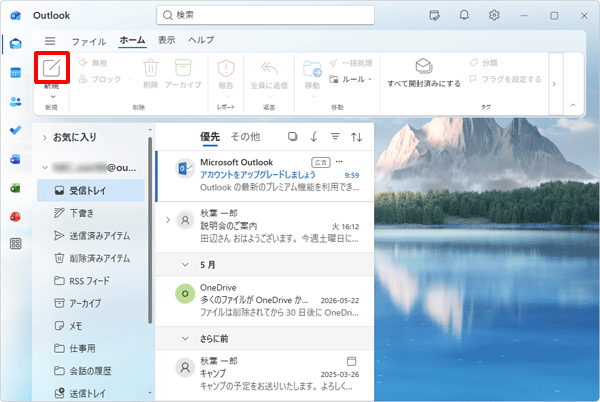This screenshot has width=600, height=402.
Task: Open the Mail module in left rail
Action: [16, 44]
